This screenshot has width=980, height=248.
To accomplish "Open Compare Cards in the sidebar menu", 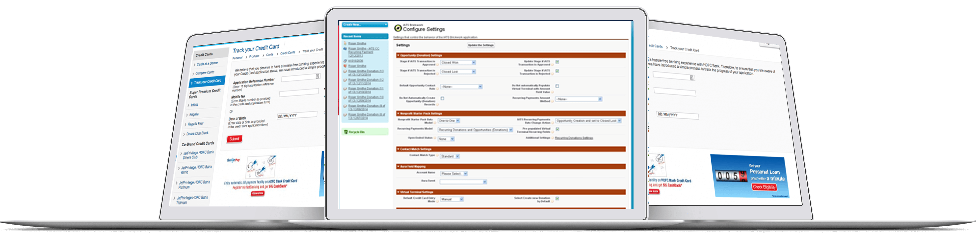I will click(205, 72).
